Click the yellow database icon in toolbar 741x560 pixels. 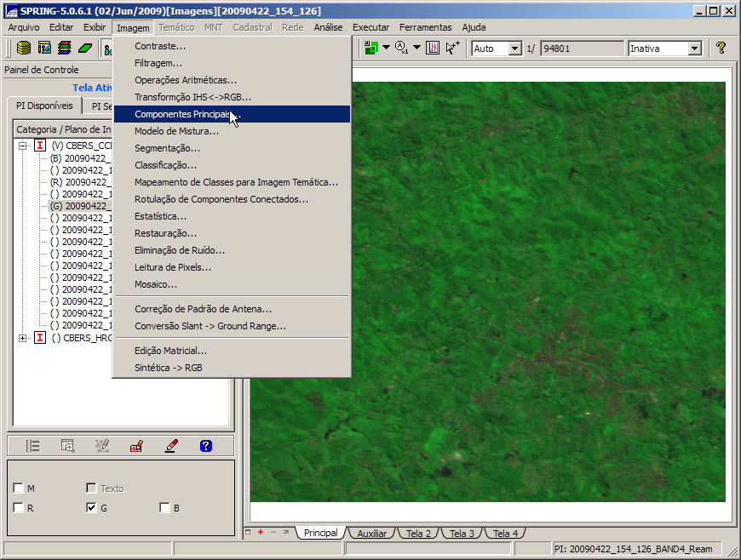(24, 49)
